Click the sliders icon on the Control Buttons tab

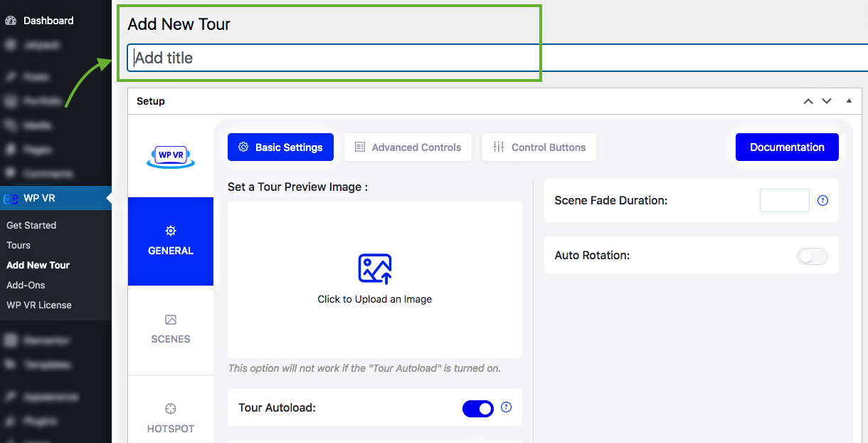click(x=499, y=147)
